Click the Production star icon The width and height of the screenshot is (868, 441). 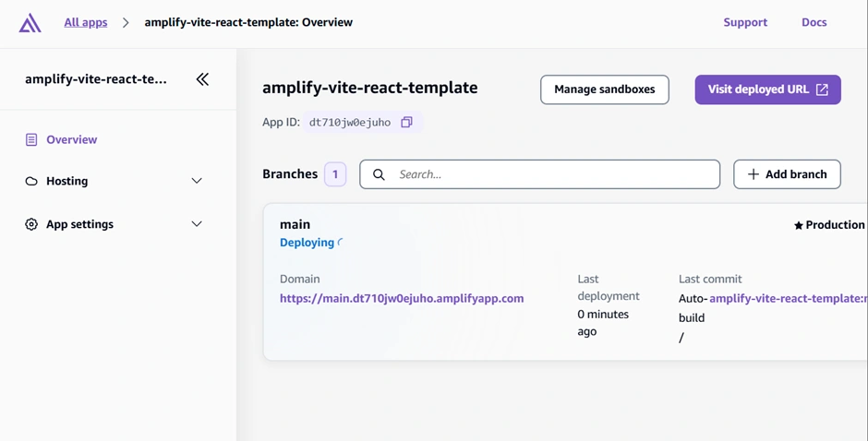(799, 225)
